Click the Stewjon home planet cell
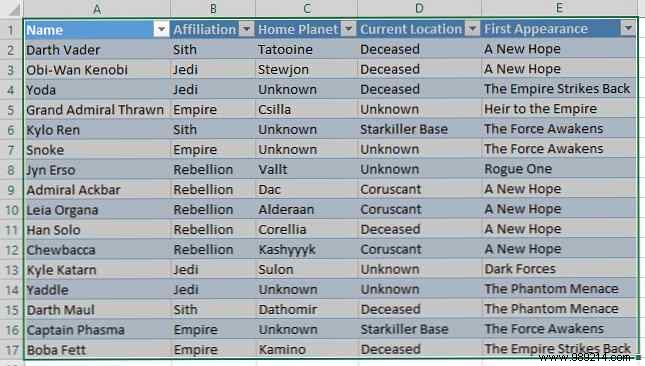The height and width of the screenshot is (366, 645). pos(306,69)
